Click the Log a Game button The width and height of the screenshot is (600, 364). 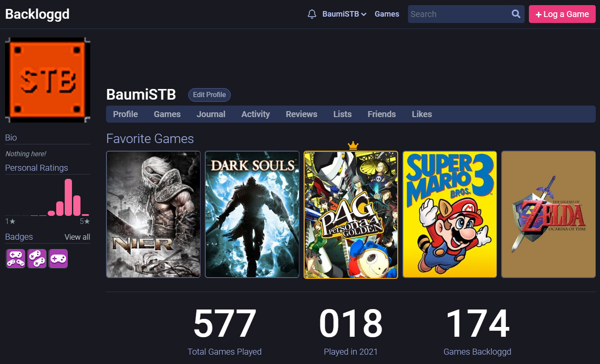click(562, 14)
